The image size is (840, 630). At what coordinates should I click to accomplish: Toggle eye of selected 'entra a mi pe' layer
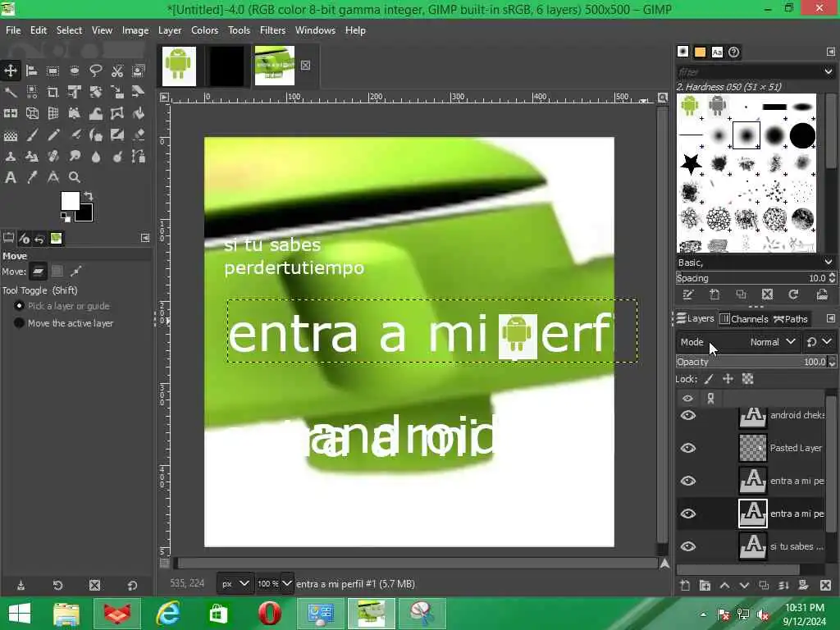point(688,514)
